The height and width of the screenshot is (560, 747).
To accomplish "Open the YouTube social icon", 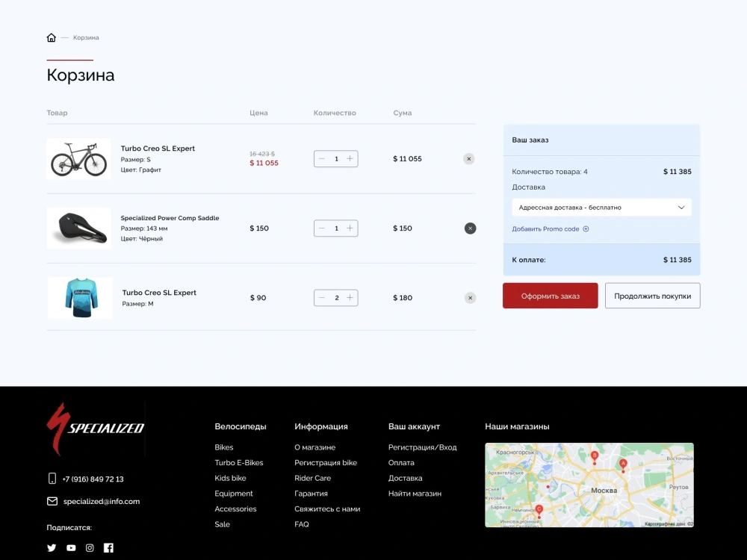I will coord(71,548).
